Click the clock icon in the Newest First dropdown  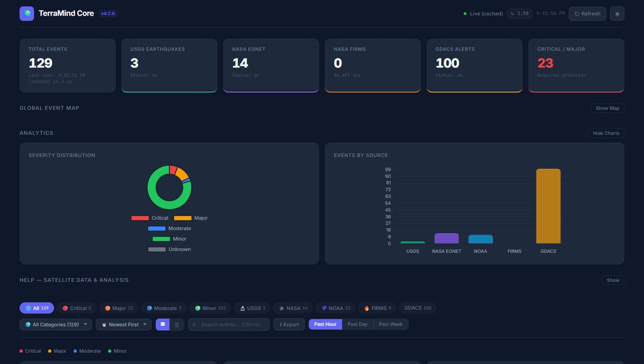pyautogui.click(x=104, y=325)
